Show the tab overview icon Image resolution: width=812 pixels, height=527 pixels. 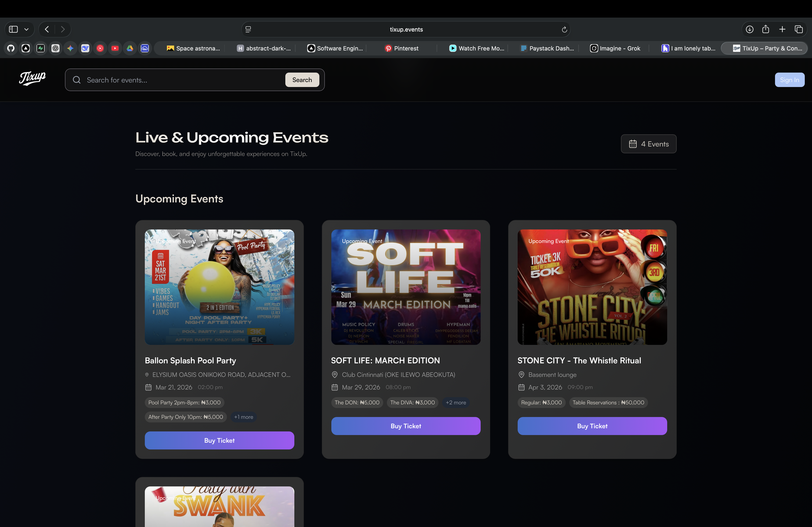pyautogui.click(x=799, y=29)
